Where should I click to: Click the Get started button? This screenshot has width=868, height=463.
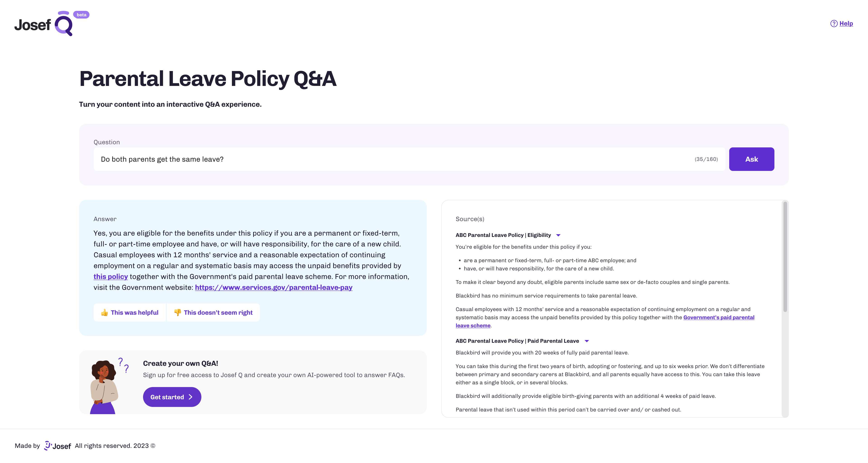(x=172, y=397)
